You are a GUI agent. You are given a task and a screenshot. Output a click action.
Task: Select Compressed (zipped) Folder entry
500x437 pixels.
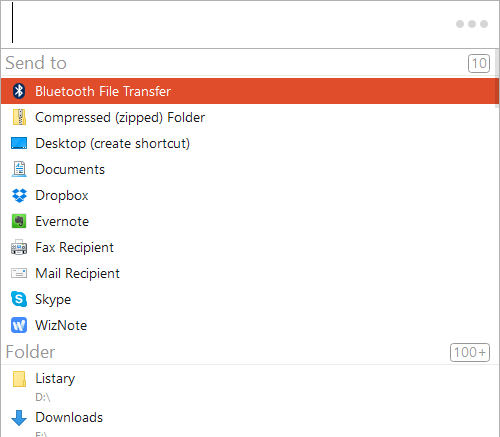click(x=248, y=117)
